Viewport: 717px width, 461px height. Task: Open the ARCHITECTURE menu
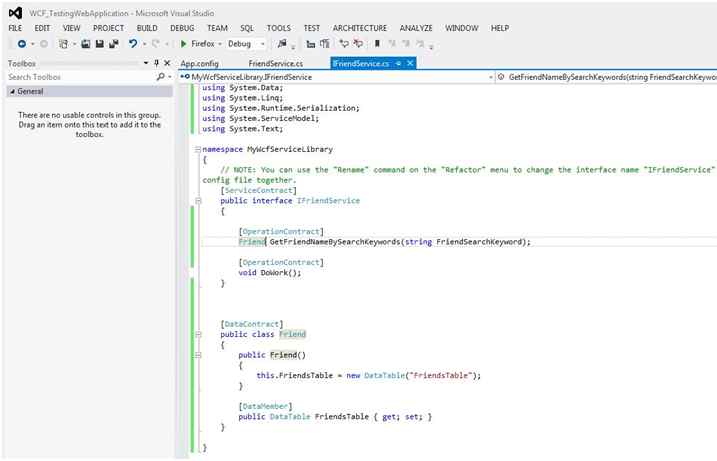pos(360,28)
